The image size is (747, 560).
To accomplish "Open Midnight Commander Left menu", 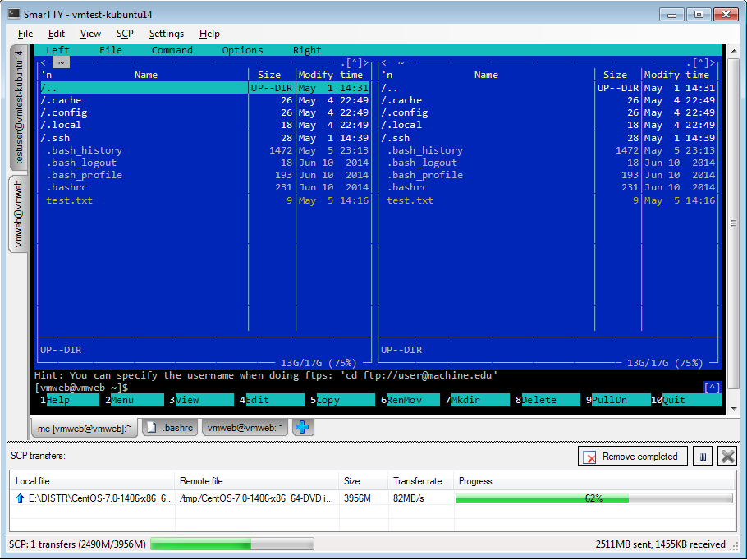I will tap(57, 50).
